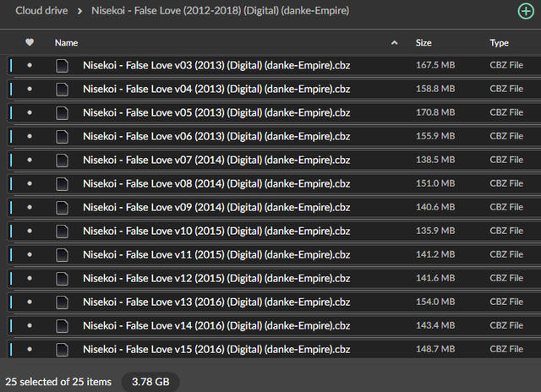The image size is (541, 392).
Task: Click the 151.0 MB size value
Action: click(435, 183)
